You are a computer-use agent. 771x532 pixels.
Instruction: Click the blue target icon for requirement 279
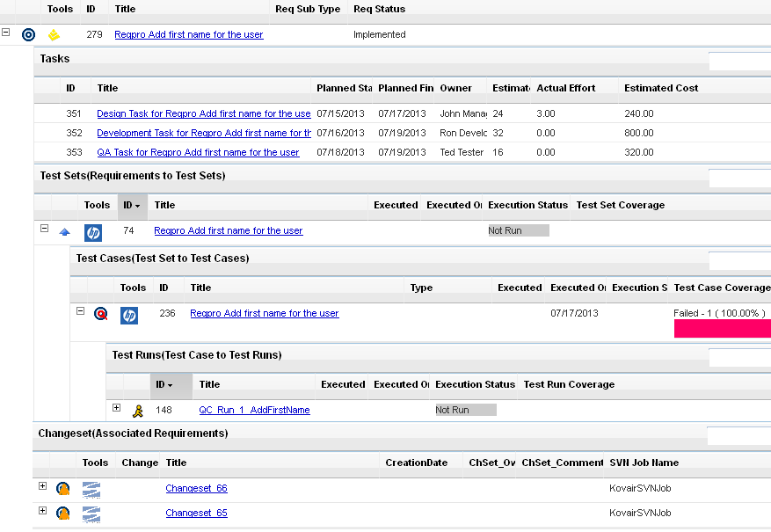point(28,35)
